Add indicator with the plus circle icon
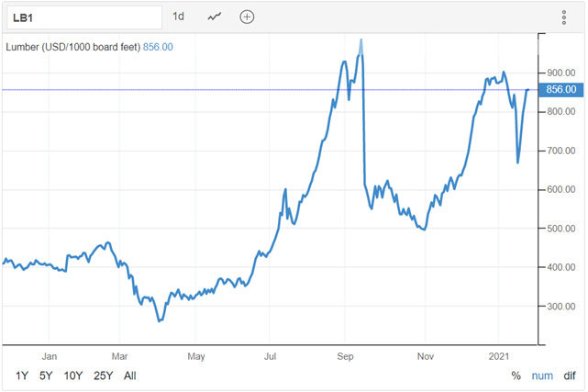The width and height of the screenshot is (588, 392). (247, 17)
